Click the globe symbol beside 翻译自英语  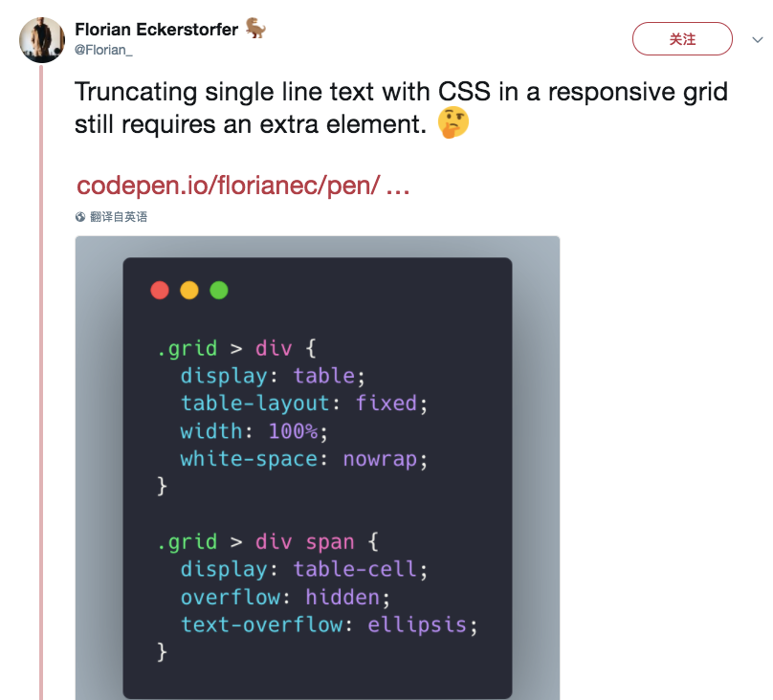(x=78, y=216)
